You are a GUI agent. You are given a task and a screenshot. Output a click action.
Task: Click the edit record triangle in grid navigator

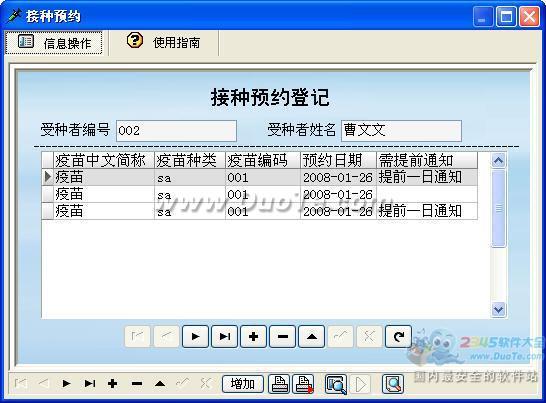[312, 336]
